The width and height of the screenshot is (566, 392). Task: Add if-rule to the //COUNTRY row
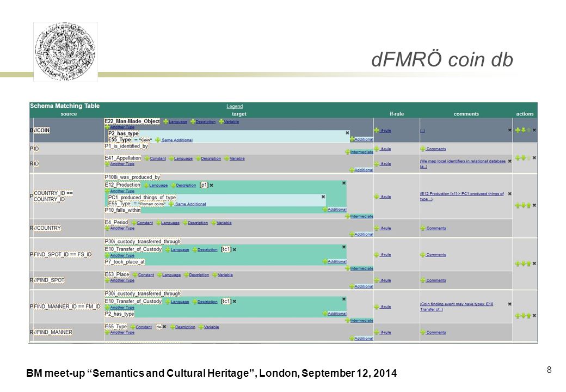click(383, 229)
